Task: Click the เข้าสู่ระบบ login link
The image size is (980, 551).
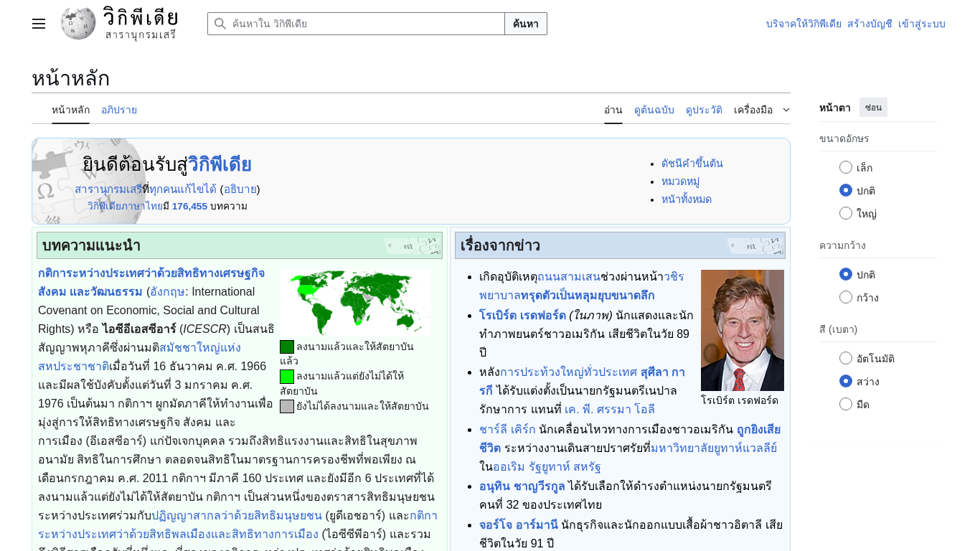Action: point(921,24)
